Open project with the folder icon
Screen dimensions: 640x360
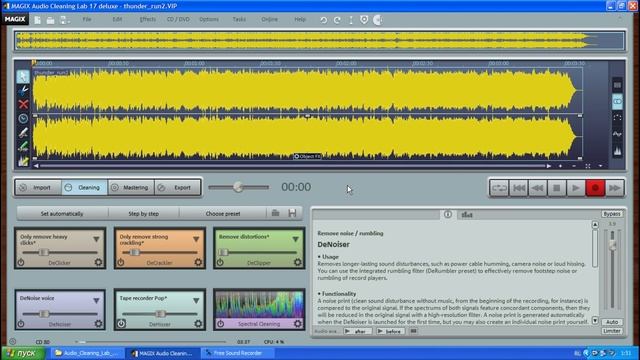coord(50,20)
